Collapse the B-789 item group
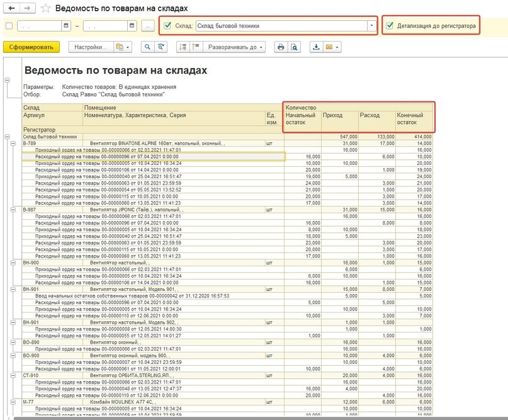The image size is (508, 420). 13,143
